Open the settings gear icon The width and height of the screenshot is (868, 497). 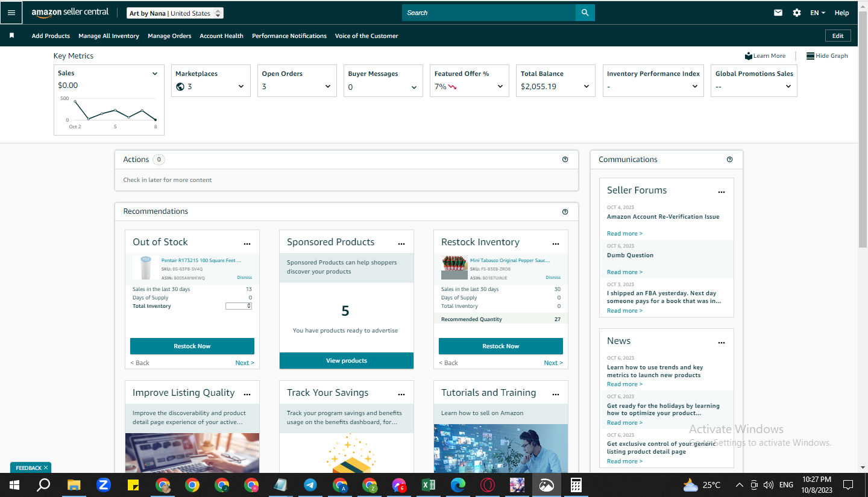(797, 13)
